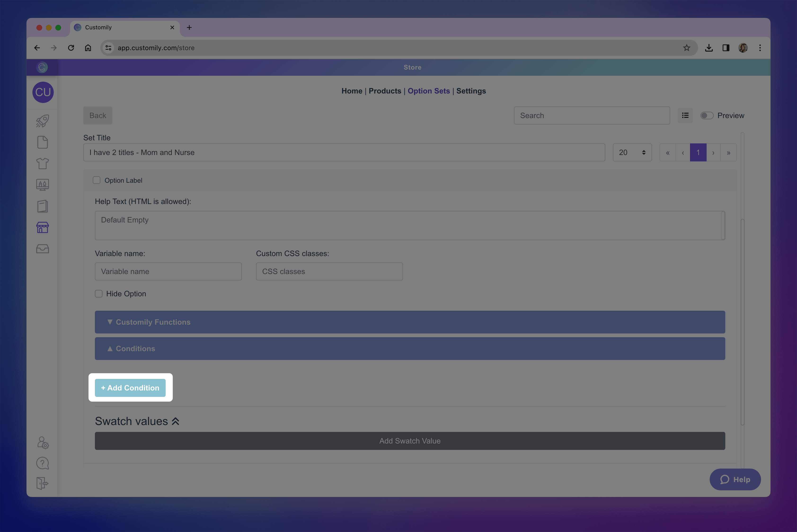The height and width of the screenshot is (532, 797).
Task: Click the logout door icon
Action: [x=42, y=483]
